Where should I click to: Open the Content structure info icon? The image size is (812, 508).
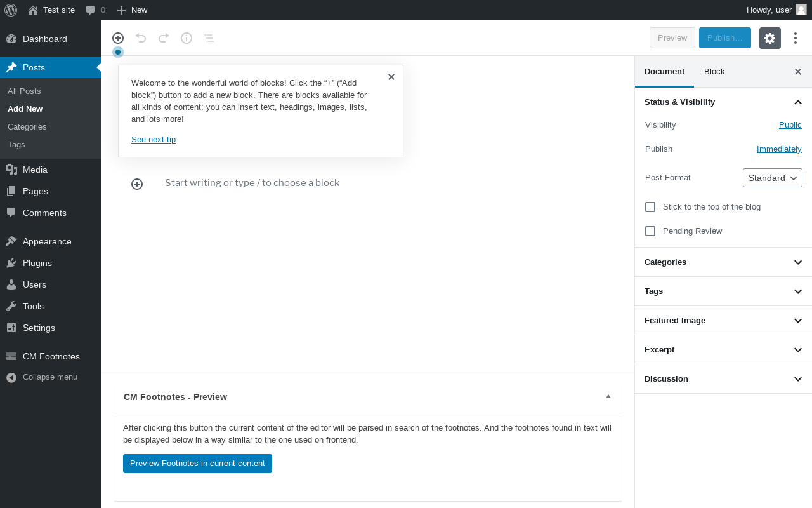coord(187,38)
